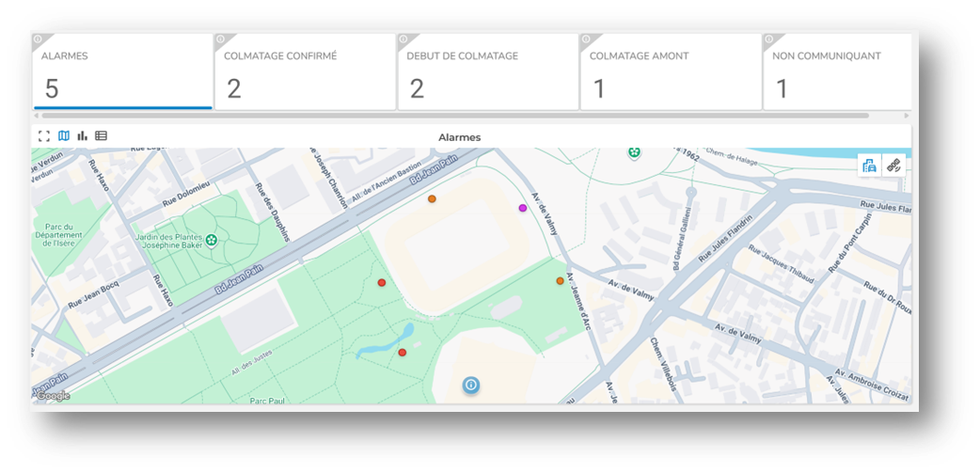Image resolution: width=980 pixels, height=473 pixels.
Task: Toggle fullscreen for the Alarmes panel
Action: 43,136
